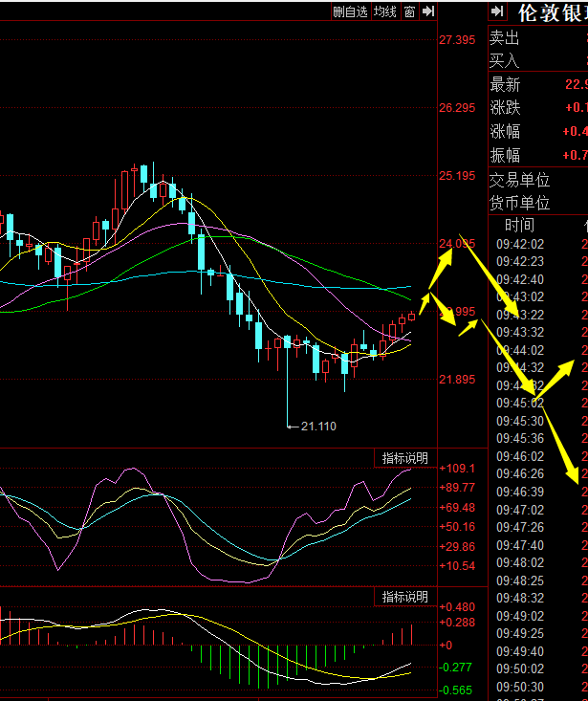This screenshot has width=588, height=701.
Task: Click the -0.277 MACD scale value
Action: pyautogui.click(x=455, y=667)
